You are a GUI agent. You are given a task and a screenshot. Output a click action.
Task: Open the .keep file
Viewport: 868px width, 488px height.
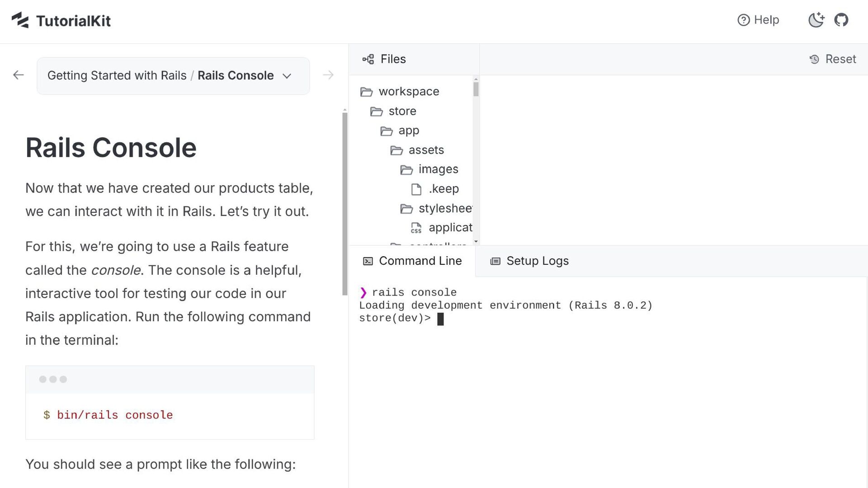click(443, 189)
